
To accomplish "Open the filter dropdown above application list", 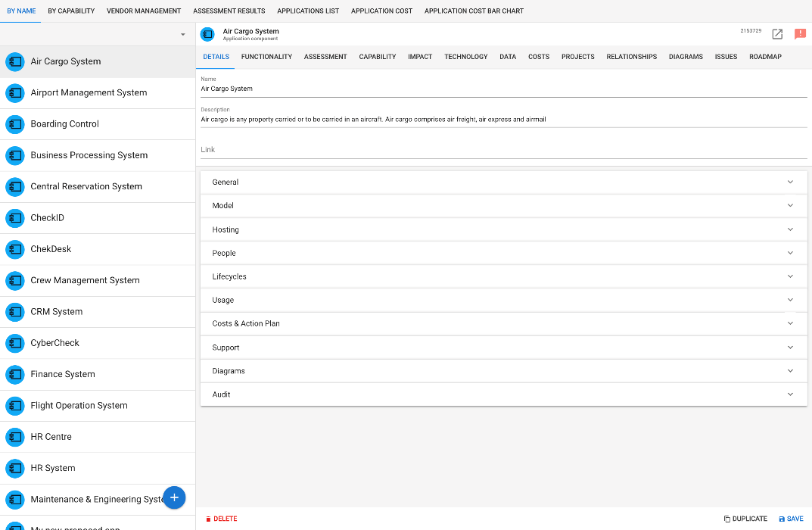I will pos(182,35).
